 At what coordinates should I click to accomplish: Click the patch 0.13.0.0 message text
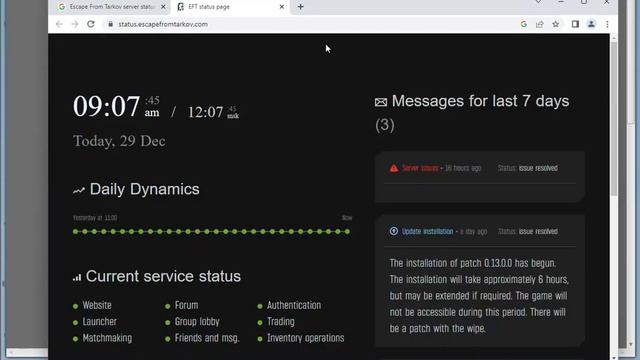[479, 296]
